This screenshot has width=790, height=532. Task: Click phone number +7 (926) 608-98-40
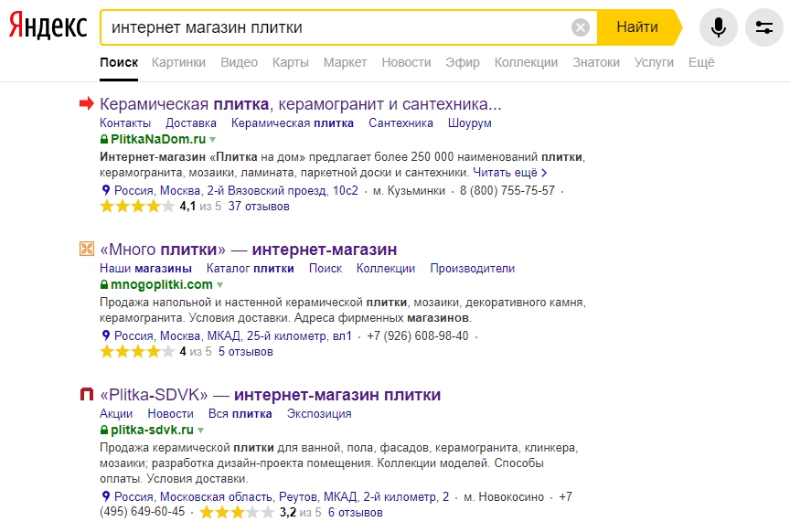[418, 335]
